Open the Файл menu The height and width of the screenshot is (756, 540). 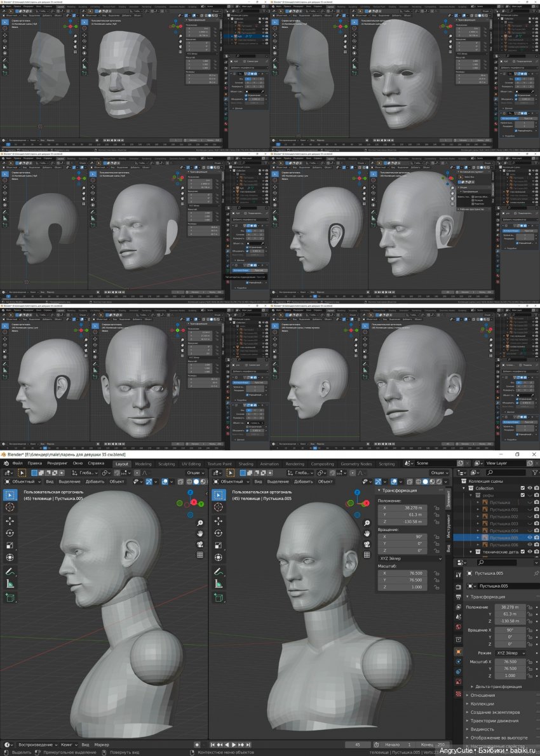17,463
